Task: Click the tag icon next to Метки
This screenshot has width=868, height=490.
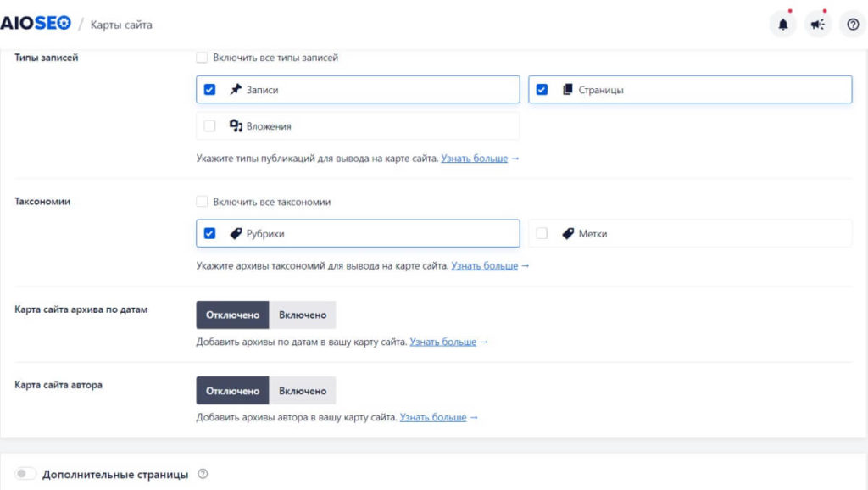Action: click(567, 233)
